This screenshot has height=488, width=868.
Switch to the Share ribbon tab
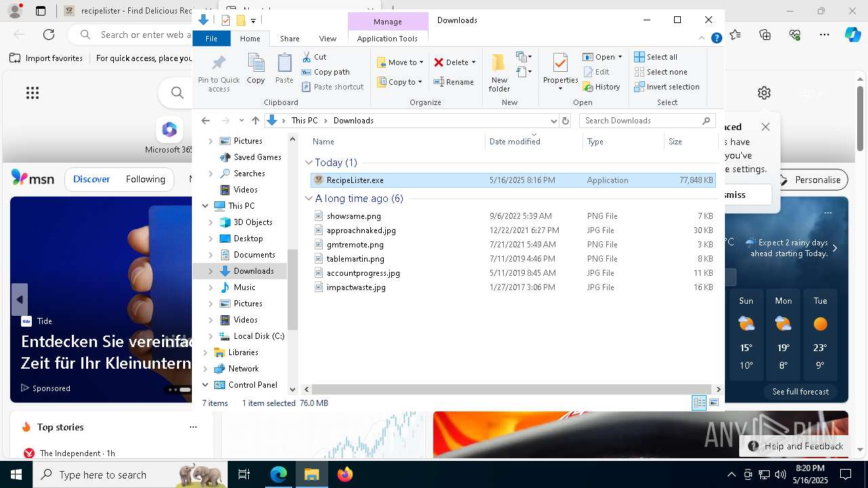[x=290, y=39]
